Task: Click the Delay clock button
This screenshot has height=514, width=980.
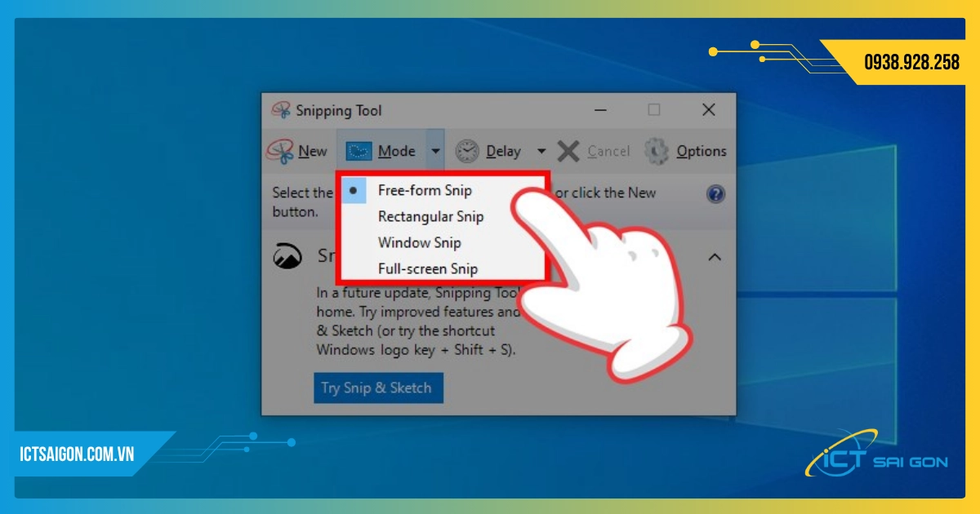Action: 488,151
